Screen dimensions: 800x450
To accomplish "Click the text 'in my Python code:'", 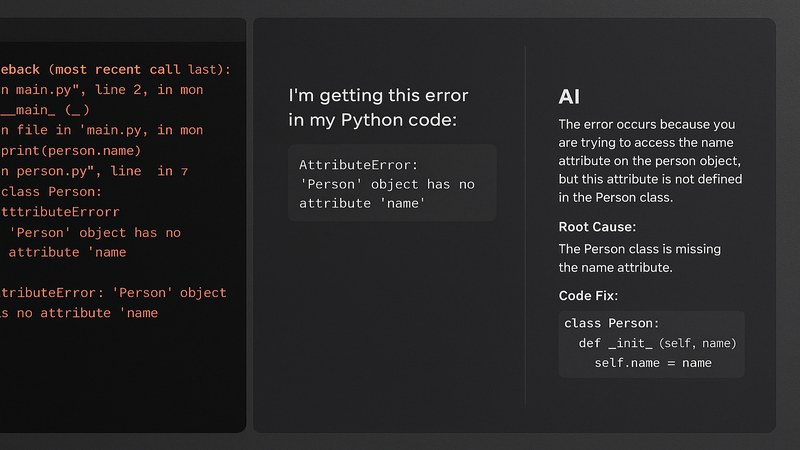I will pos(372,120).
